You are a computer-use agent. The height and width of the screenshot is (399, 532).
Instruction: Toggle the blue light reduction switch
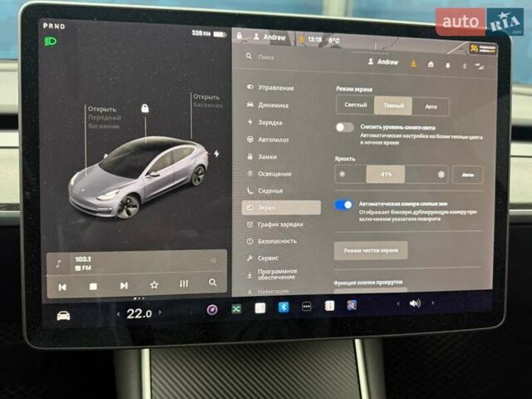[x=344, y=127]
